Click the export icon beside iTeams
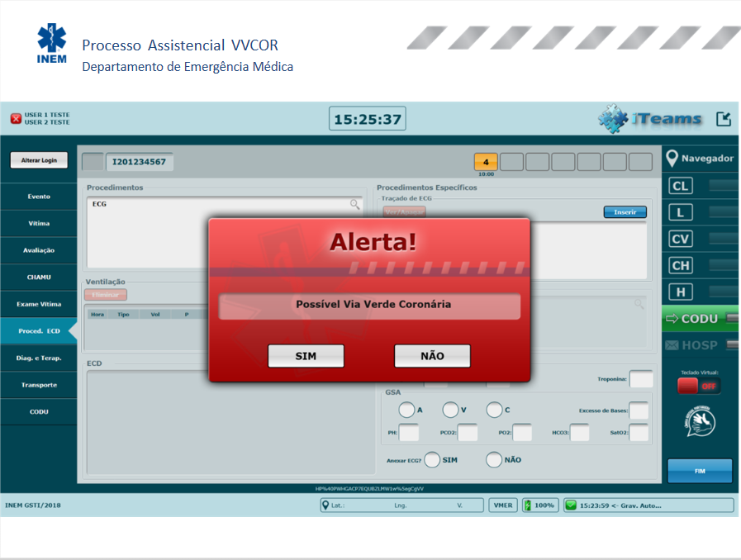 pos(723,119)
